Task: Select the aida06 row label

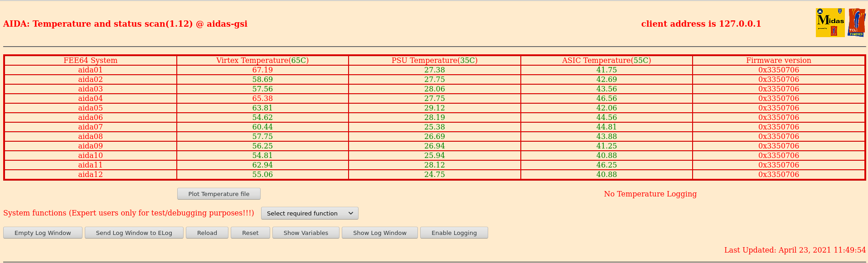Action: [x=91, y=117]
